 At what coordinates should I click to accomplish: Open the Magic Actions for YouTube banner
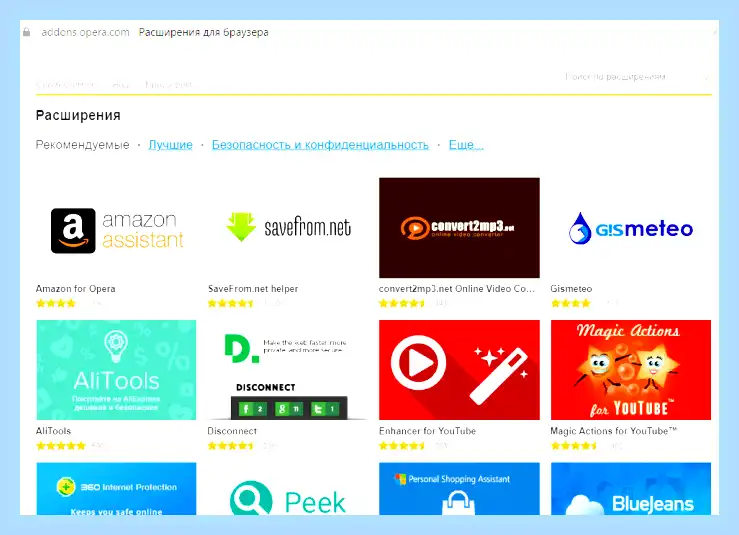pyautogui.click(x=631, y=370)
